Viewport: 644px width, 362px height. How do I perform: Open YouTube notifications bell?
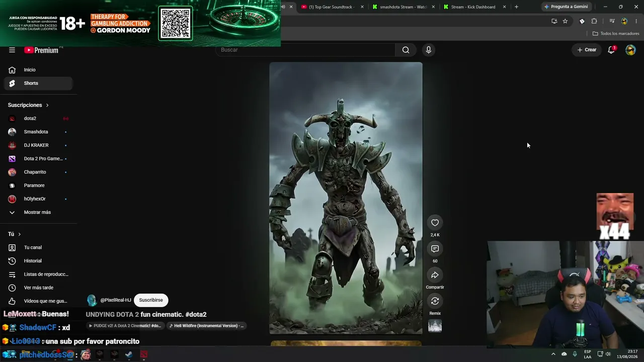click(611, 50)
